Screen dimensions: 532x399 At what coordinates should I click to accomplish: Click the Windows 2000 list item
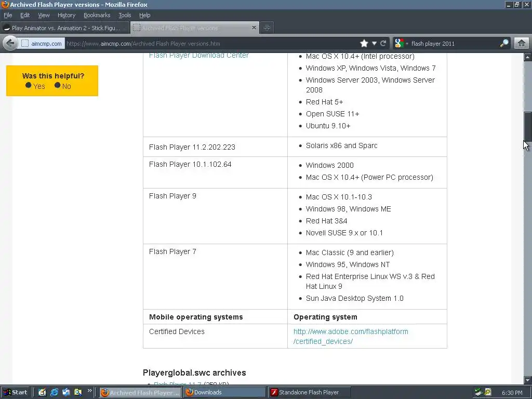329,165
